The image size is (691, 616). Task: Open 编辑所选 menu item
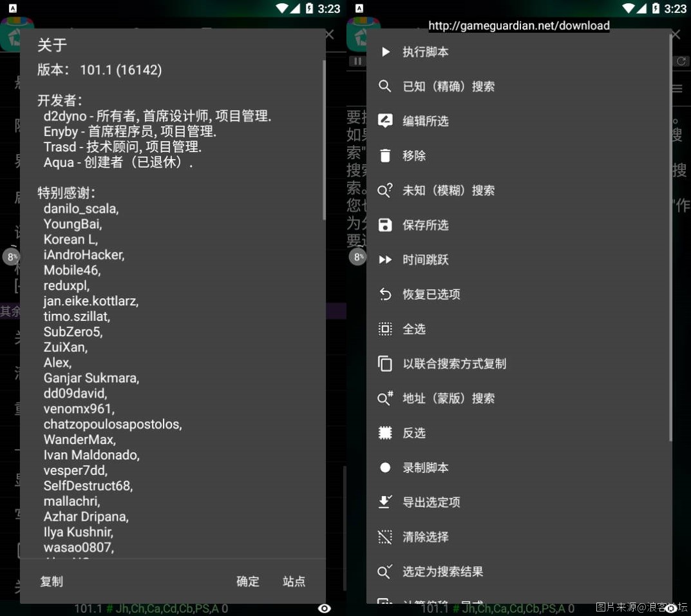click(x=518, y=121)
